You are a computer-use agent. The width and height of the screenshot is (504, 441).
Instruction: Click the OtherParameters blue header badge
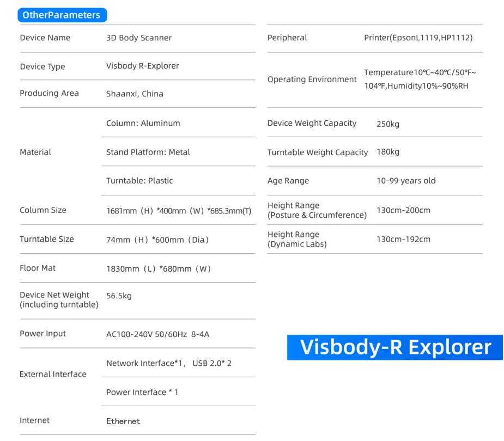(62, 15)
